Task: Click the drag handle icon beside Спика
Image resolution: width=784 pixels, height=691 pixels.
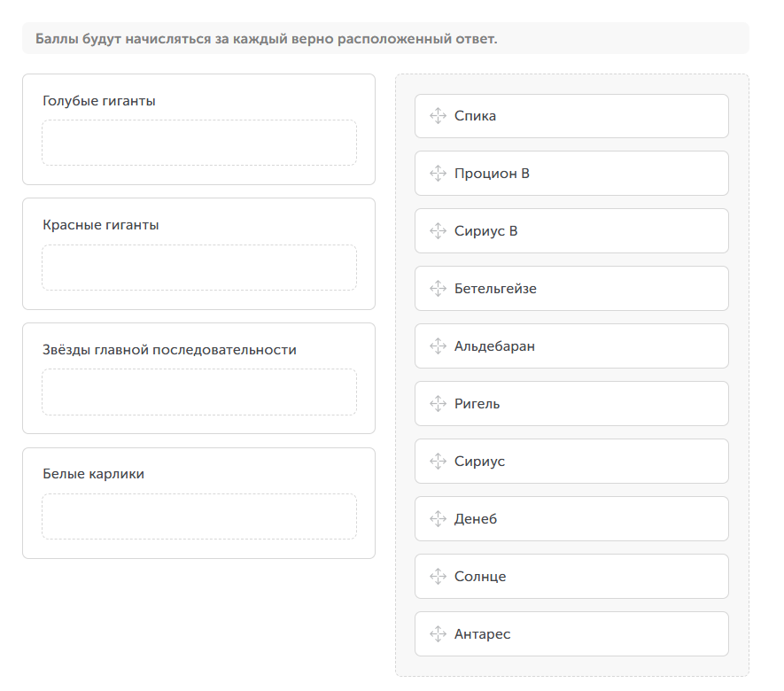Action: (x=438, y=116)
